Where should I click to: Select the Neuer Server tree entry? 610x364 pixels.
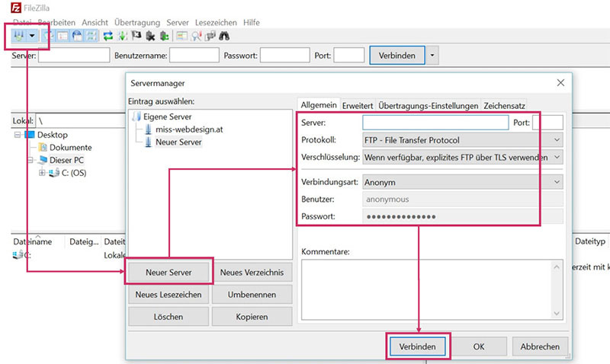[178, 142]
